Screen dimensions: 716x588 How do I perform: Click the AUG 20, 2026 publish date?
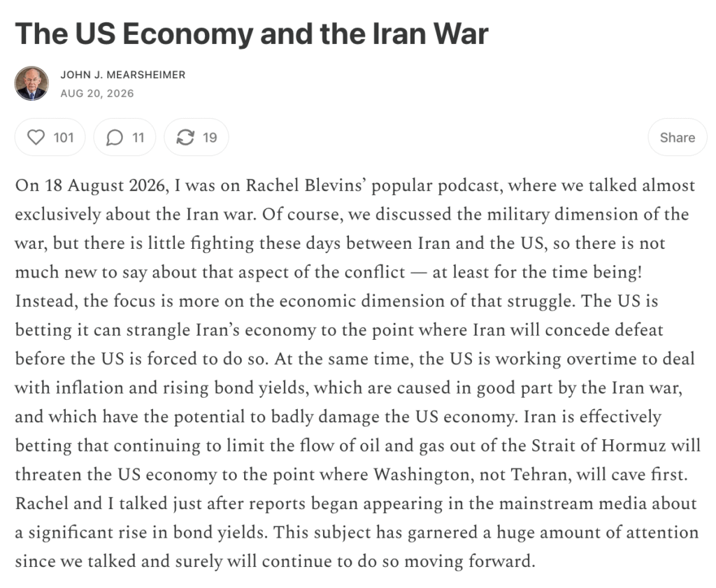(x=97, y=93)
